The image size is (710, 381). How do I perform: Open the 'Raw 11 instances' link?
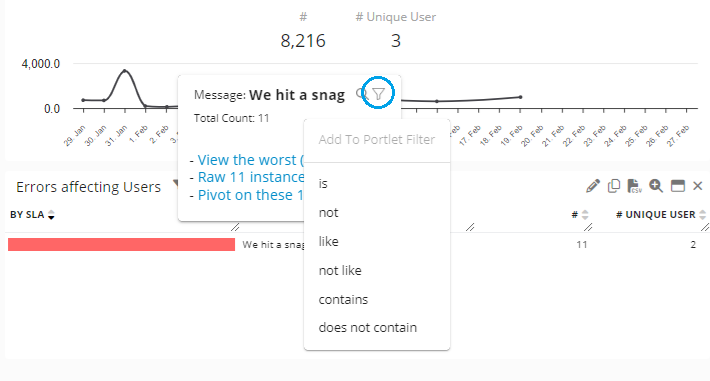(x=251, y=177)
